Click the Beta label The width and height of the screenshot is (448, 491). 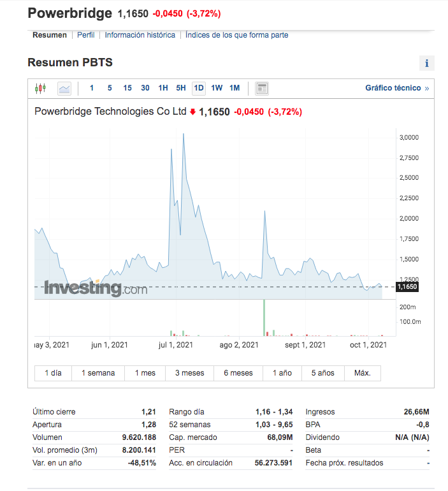click(314, 450)
